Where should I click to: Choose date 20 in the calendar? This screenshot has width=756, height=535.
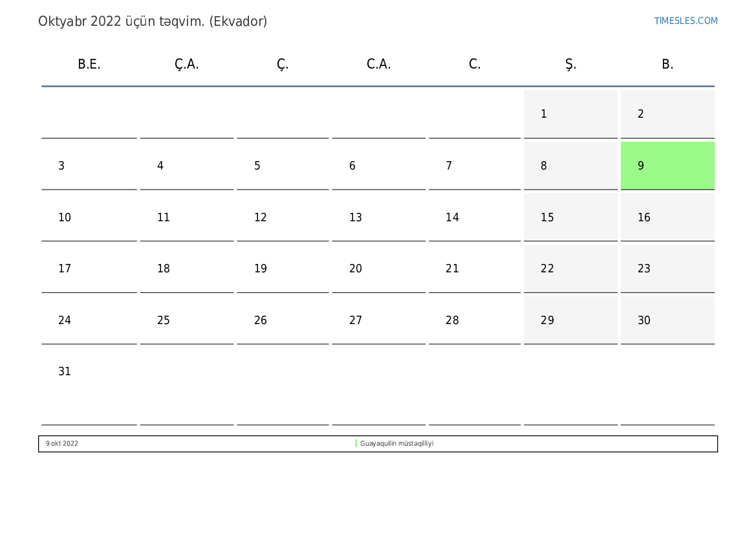(378, 268)
